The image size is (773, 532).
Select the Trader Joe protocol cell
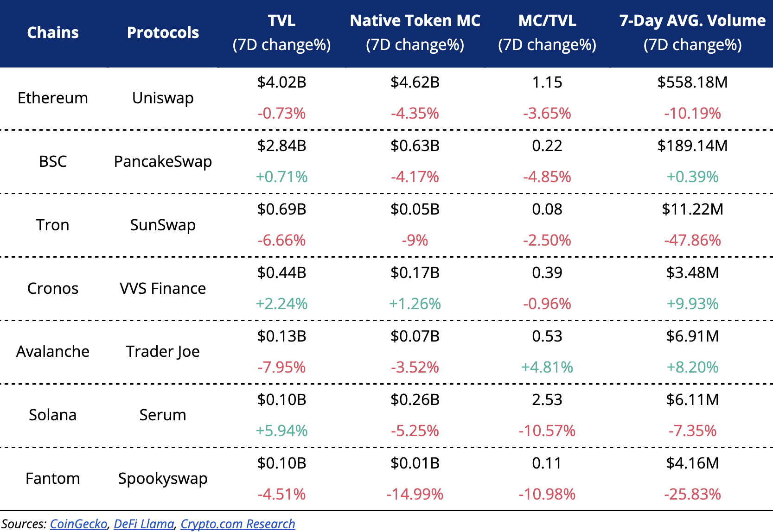163,351
